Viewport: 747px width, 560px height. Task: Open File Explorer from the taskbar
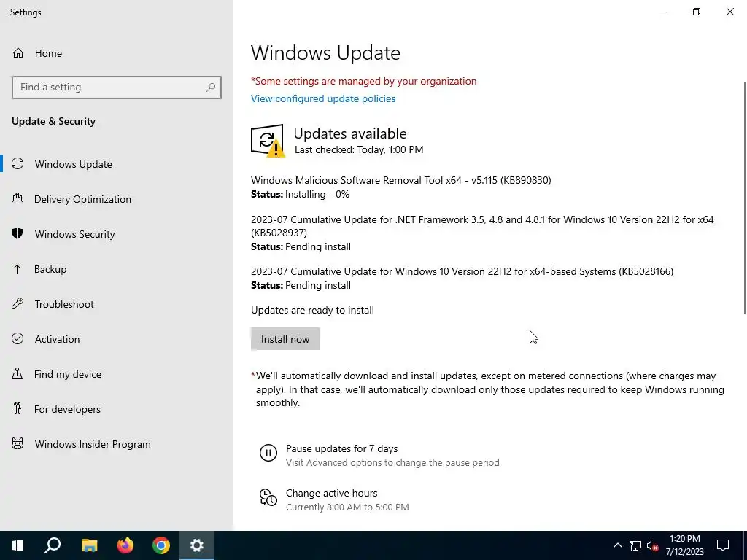click(x=89, y=545)
